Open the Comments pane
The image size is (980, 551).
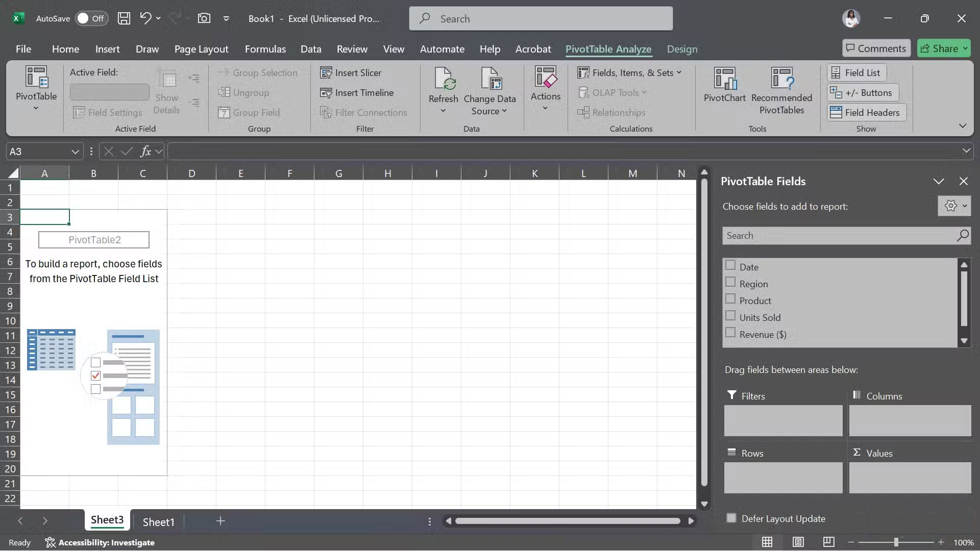pos(876,47)
